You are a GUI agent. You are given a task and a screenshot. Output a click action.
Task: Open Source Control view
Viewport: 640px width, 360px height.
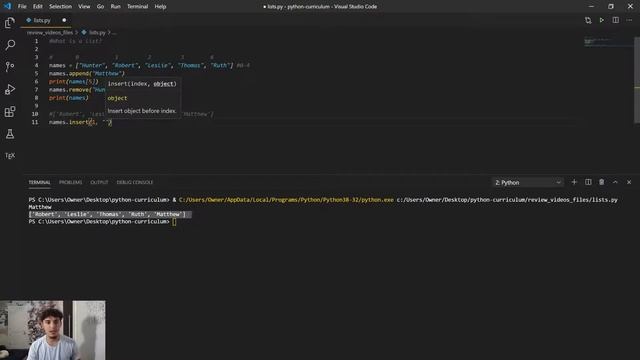[10, 67]
